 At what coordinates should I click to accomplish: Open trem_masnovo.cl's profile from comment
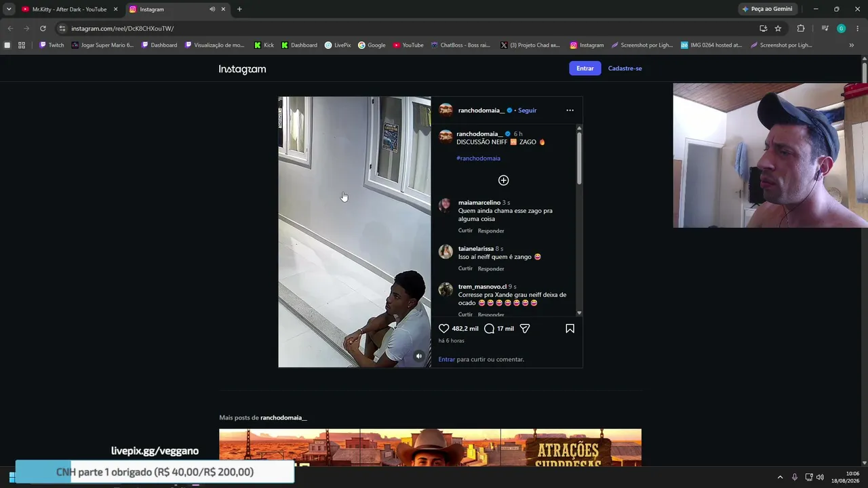[482, 287]
